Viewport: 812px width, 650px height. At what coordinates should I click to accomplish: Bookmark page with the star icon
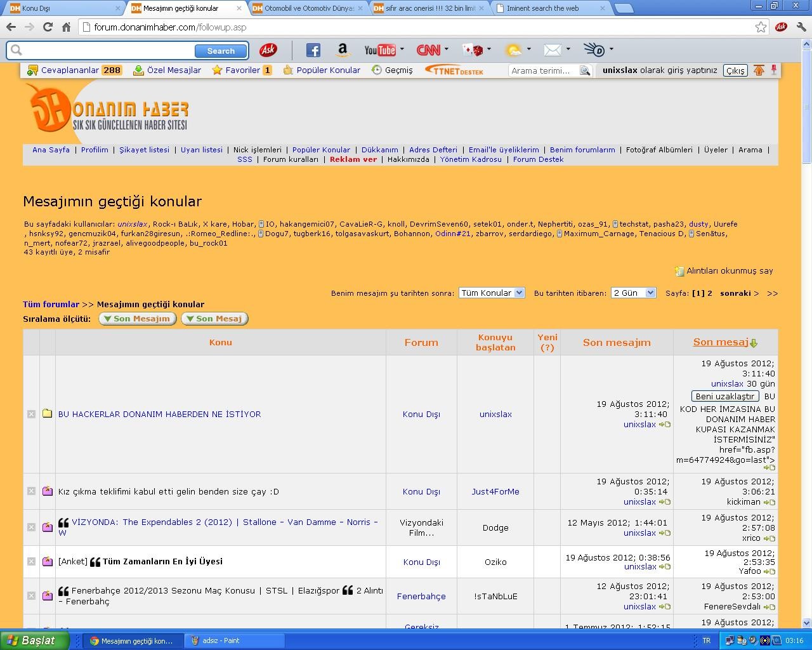[x=761, y=27]
